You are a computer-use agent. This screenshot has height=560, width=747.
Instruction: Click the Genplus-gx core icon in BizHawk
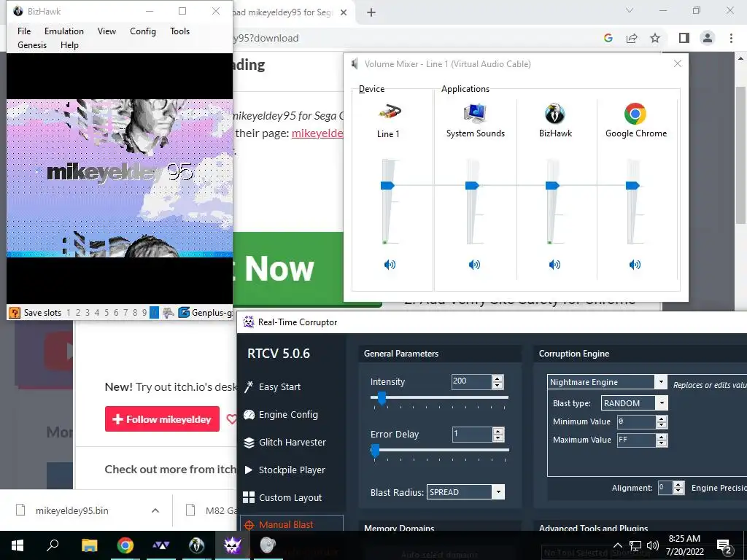[184, 313]
